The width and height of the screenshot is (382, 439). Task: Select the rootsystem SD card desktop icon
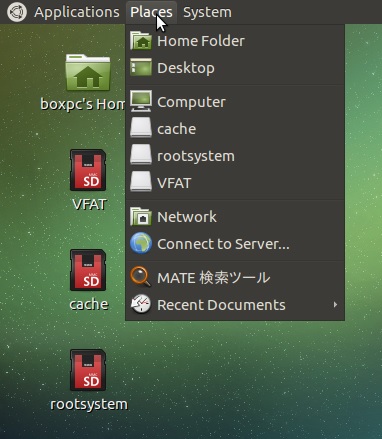[88, 370]
